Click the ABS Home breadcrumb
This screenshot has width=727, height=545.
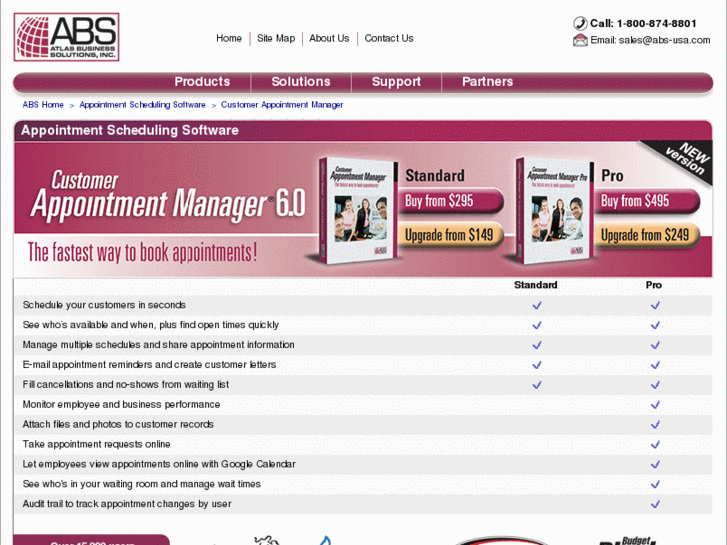[x=43, y=105]
